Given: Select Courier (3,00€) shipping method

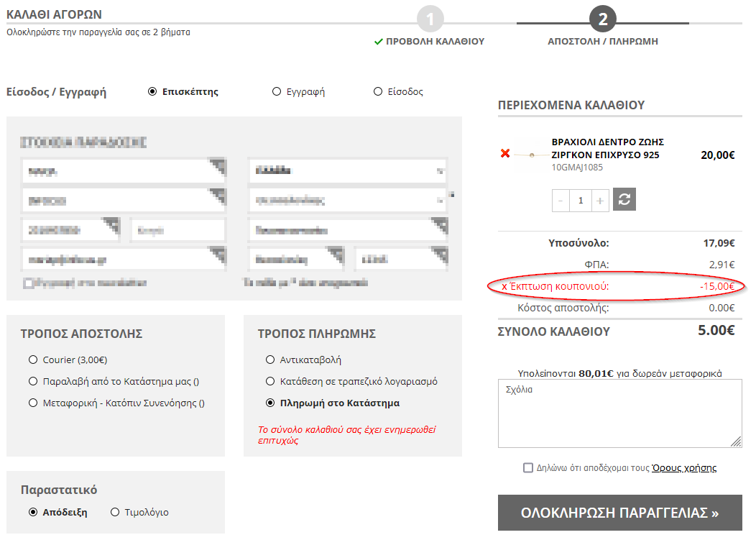Looking at the screenshot, I should click(33, 360).
